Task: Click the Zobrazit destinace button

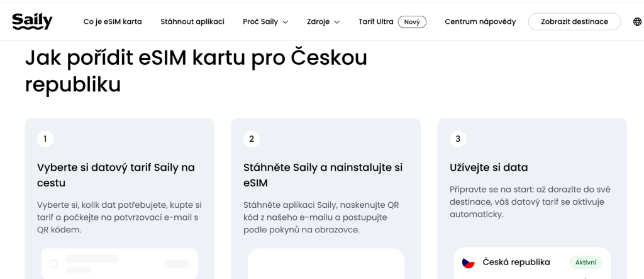Action: (574, 22)
